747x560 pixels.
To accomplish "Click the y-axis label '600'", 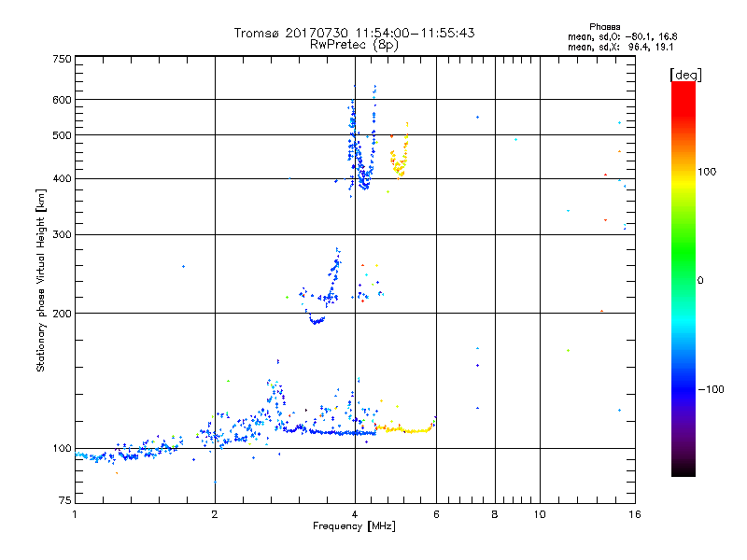I will click(62, 100).
